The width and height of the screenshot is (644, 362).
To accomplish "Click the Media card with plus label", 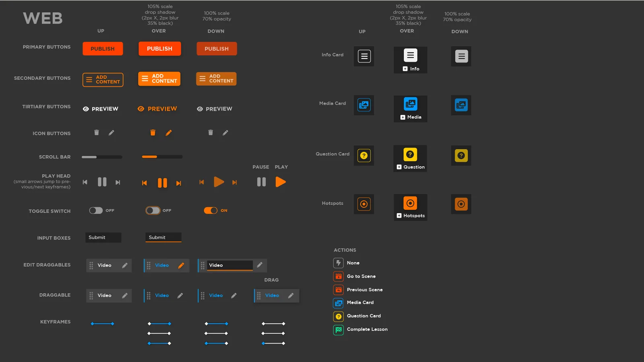I will tap(411, 109).
